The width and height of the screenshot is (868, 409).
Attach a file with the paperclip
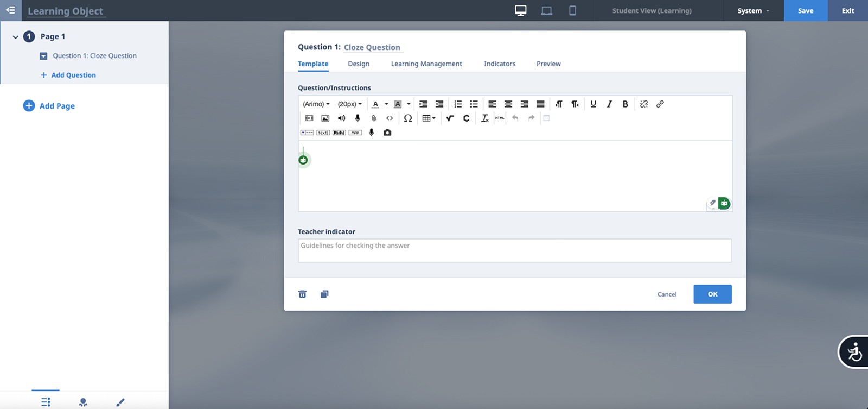373,118
